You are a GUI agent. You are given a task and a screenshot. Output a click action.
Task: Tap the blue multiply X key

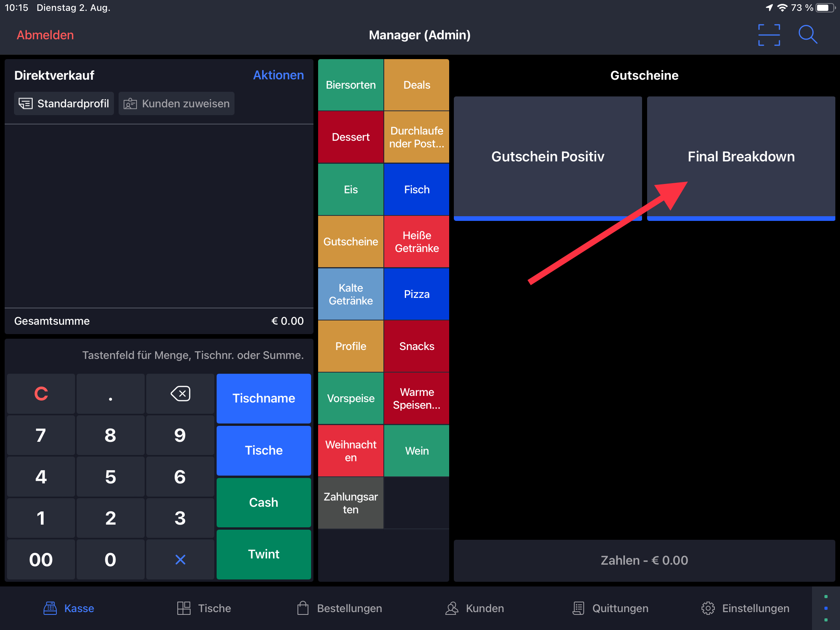pyautogui.click(x=180, y=560)
